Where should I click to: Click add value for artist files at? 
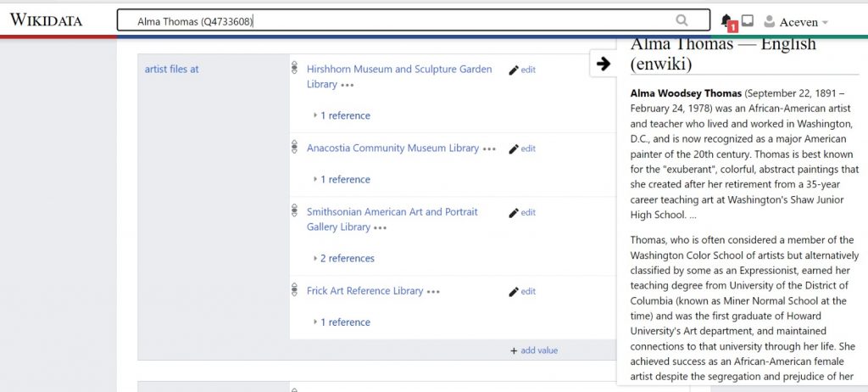[x=534, y=350]
